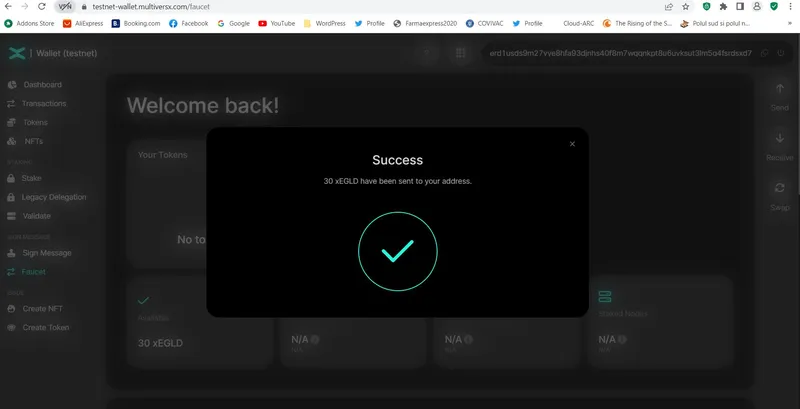
Task: Open the YouTube bookmark
Action: pyautogui.click(x=277, y=23)
